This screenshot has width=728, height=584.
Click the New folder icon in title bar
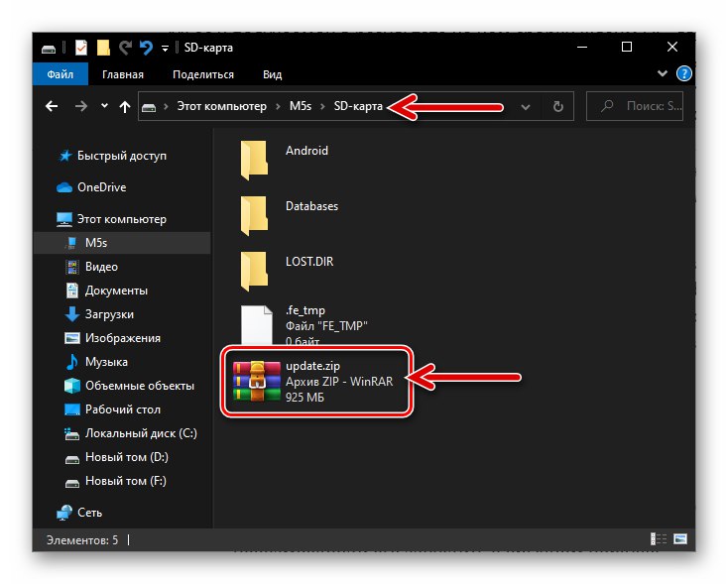pos(103,48)
